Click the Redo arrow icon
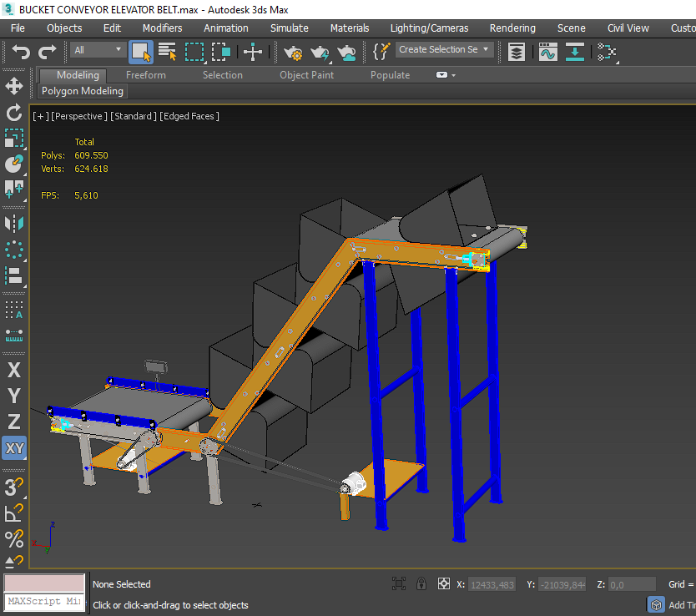The width and height of the screenshot is (696, 616). [x=47, y=52]
